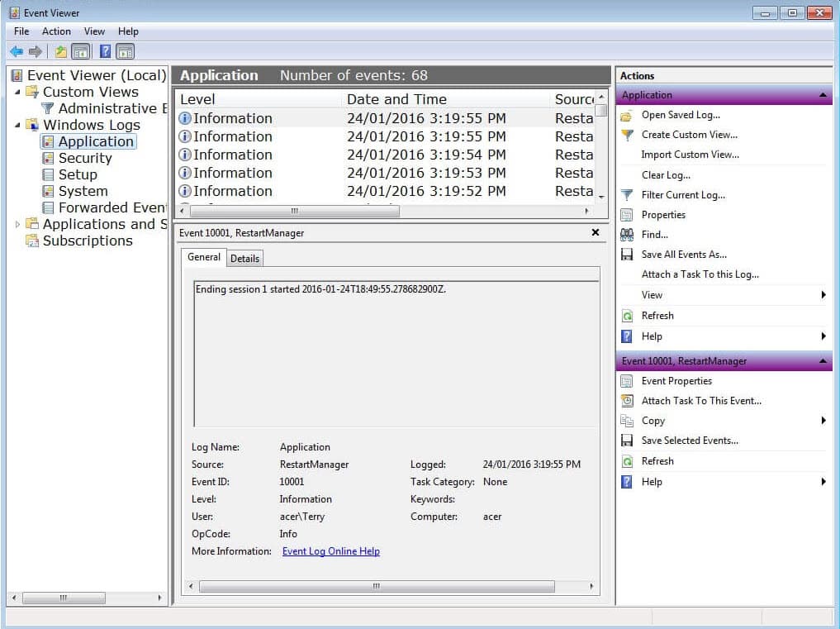Open Administrative Events filter view

(112, 108)
